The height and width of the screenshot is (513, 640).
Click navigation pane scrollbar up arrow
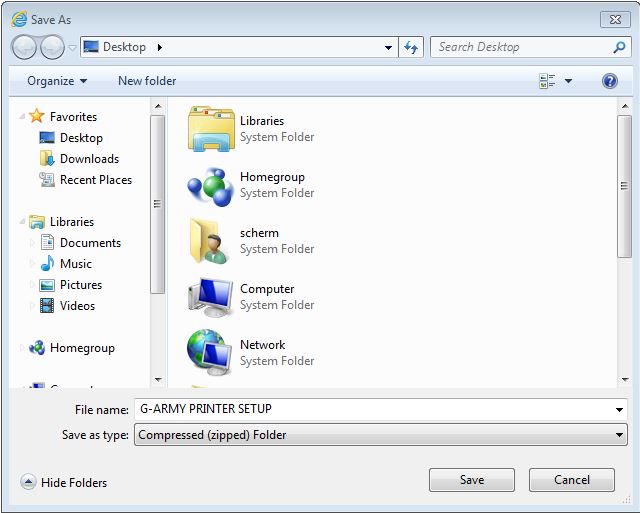[x=158, y=107]
